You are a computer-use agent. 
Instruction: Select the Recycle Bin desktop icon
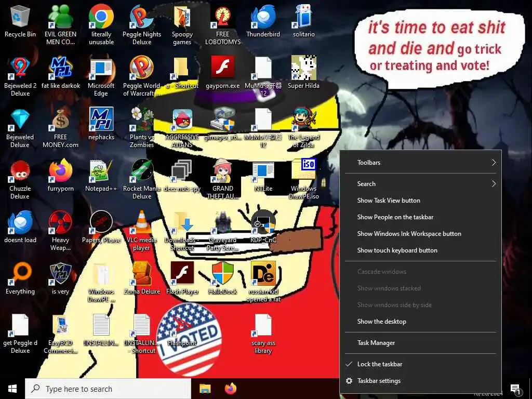click(20, 17)
